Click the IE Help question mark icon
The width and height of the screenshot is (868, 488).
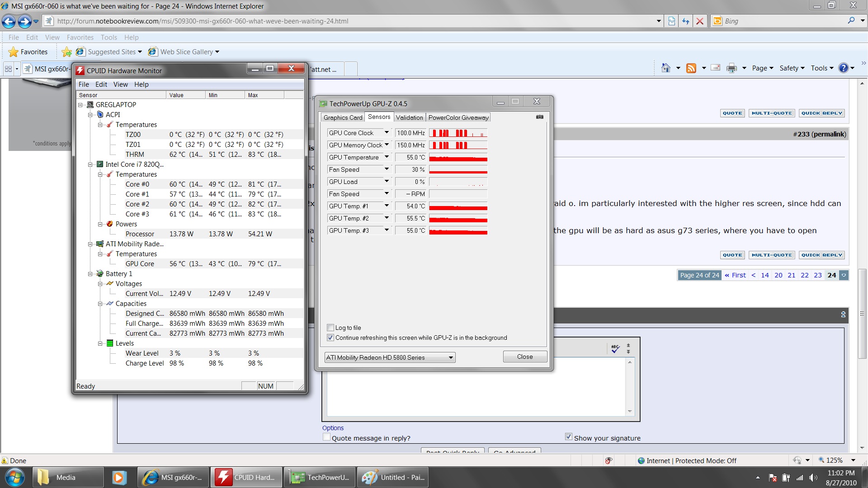coord(844,68)
